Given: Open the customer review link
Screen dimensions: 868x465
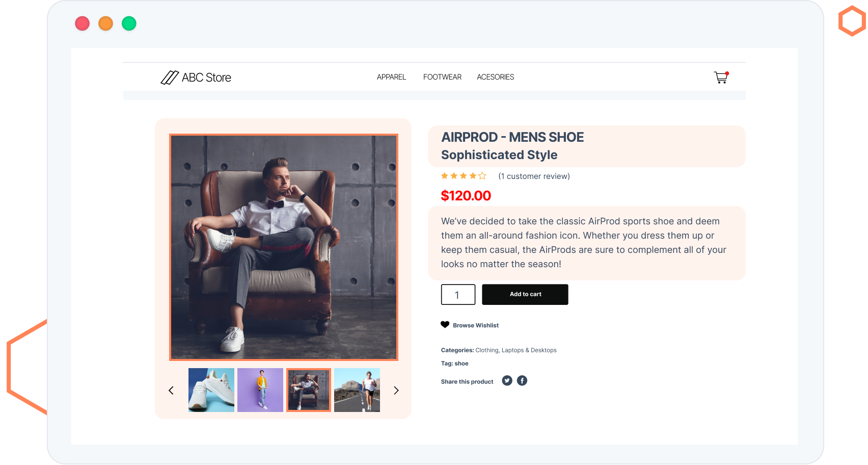Looking at the screenshot, I should pos(534,176).
